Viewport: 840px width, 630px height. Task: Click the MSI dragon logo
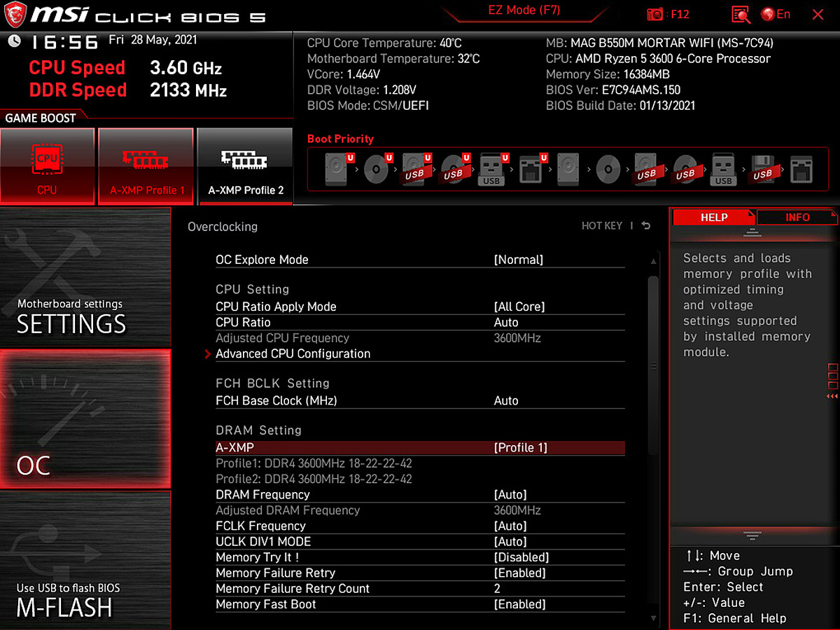tap(14, 15)
